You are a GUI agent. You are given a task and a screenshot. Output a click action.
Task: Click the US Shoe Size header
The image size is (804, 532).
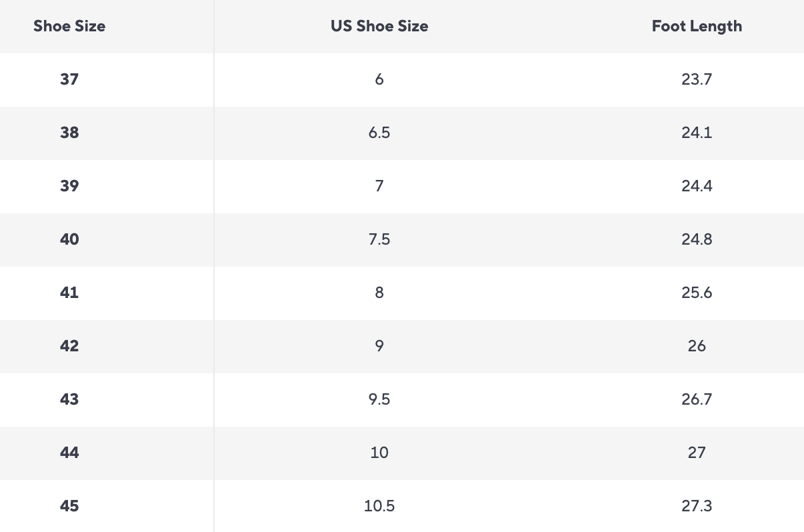tap(379, 26)
